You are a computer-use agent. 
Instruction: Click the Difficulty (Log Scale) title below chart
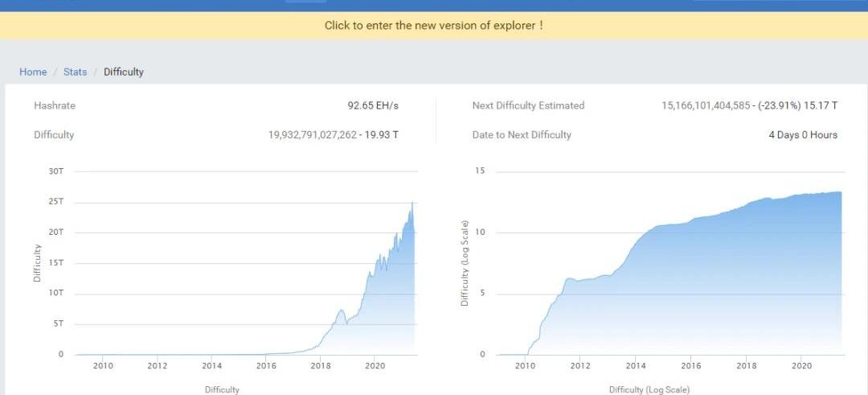point(649,389)
